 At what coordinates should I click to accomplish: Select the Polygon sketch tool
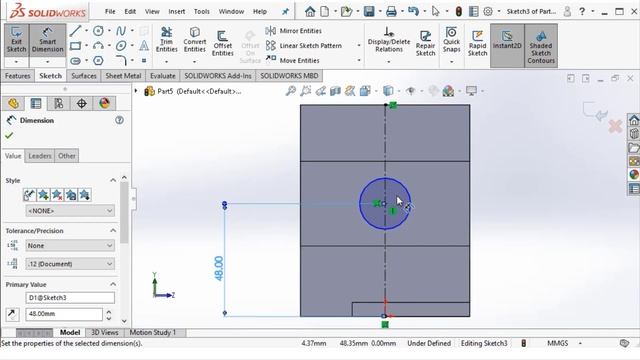pos(98,61)
